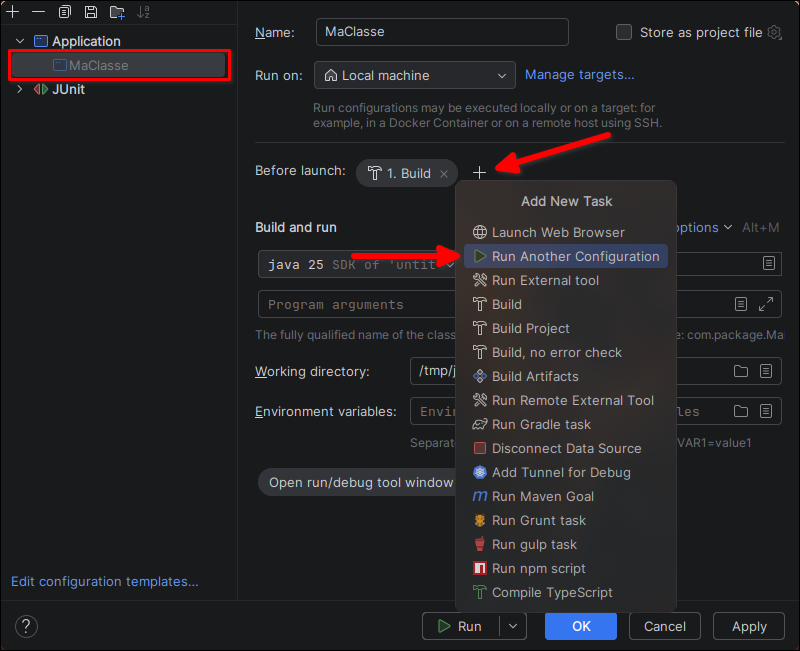Click the expand icon in Program arguments field
Screen dimensions: 800x651
[x=767, y=304]
